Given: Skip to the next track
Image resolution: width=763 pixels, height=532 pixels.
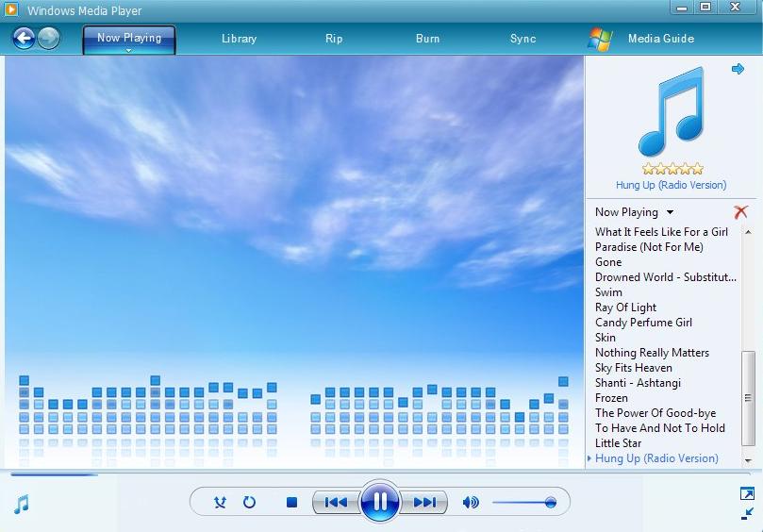Looking at the screenshot, I should (x=424, y=502).
